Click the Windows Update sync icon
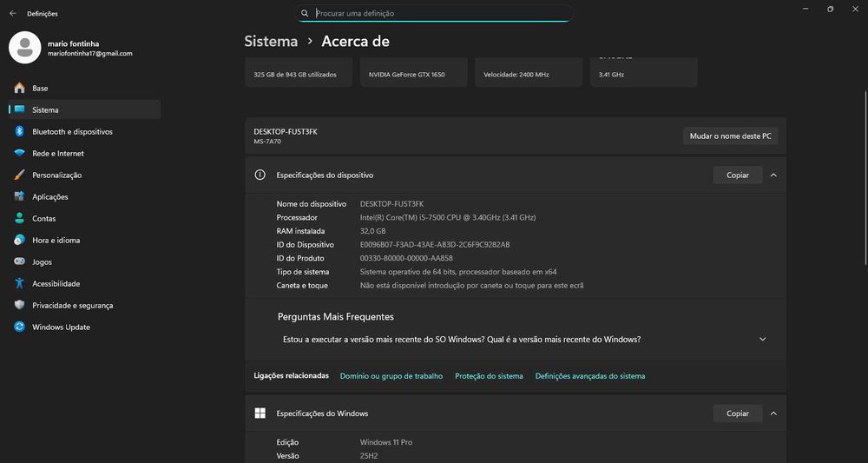This screenshot has width=868, height=463. [19, 327]
